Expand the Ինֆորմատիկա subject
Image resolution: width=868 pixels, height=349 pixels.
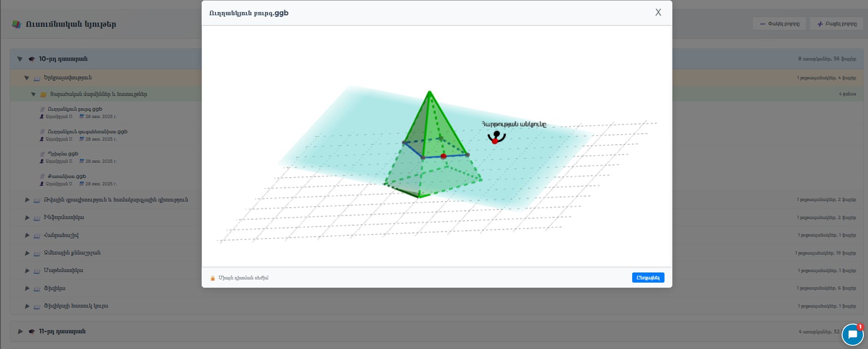click(27, 218)
